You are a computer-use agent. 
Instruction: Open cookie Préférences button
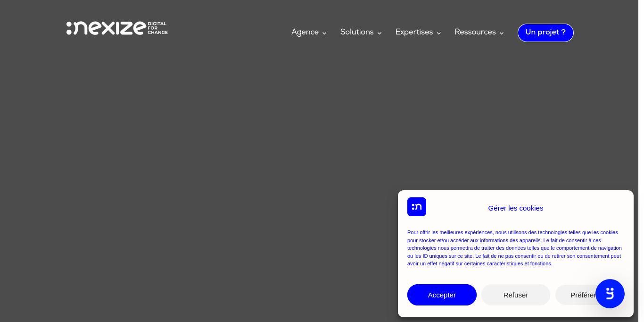tap(575, 295)
